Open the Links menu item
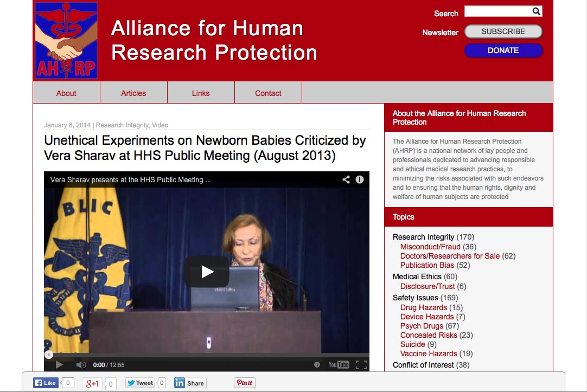 point(201,93)
